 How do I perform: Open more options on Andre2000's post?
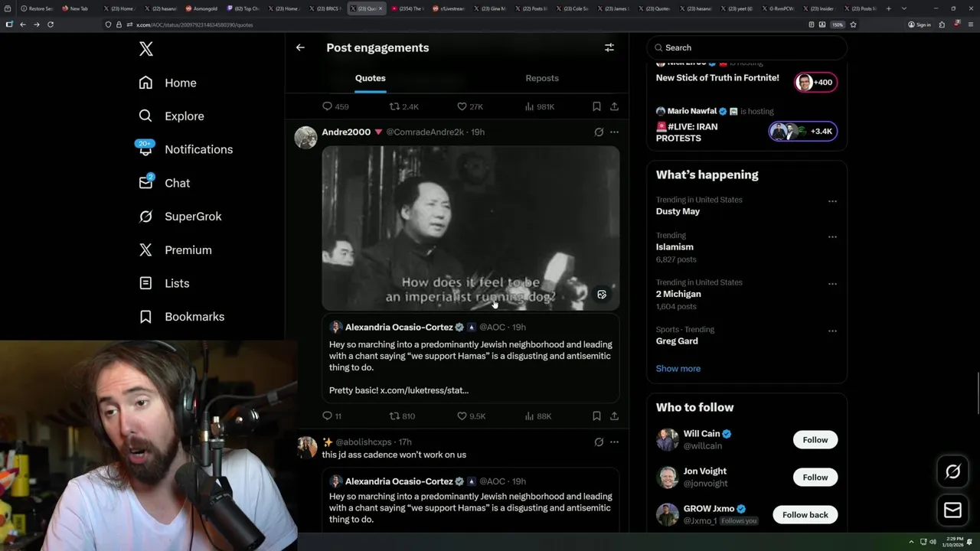[614, 132]
